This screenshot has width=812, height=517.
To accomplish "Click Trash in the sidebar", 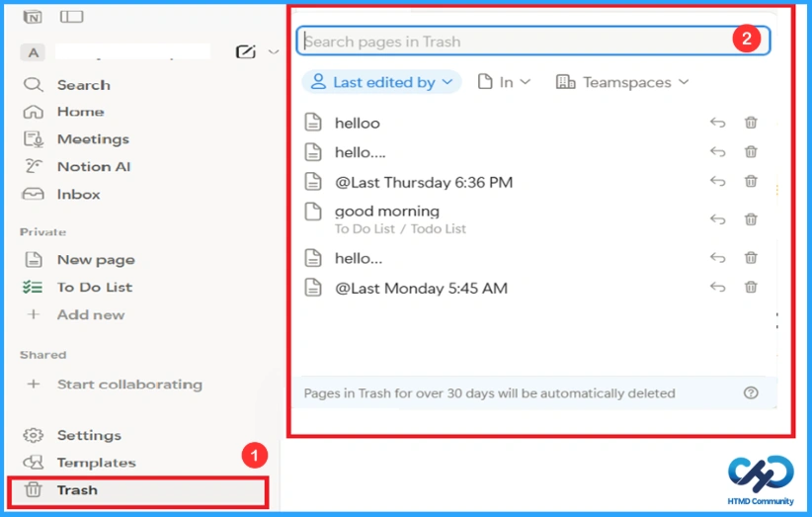I will [x=137, y=490].
